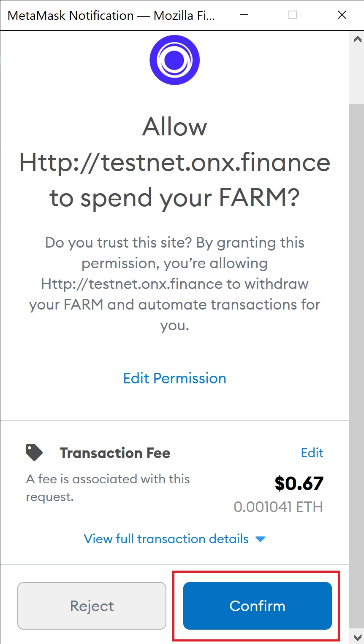Click the purple site logo icon

[x=174, y=60]
